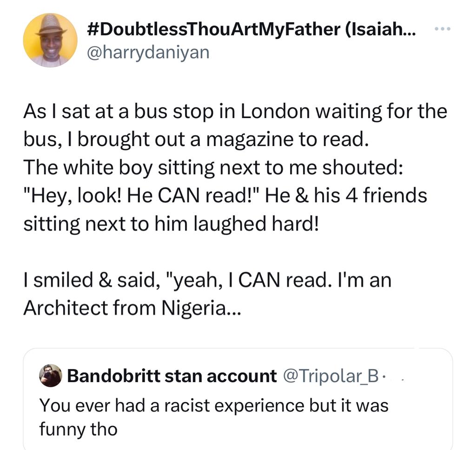This screenshot has height=450, width=476.
Task: Click the line "sitting next to him laughed hard!"
Action: (172, 223)
